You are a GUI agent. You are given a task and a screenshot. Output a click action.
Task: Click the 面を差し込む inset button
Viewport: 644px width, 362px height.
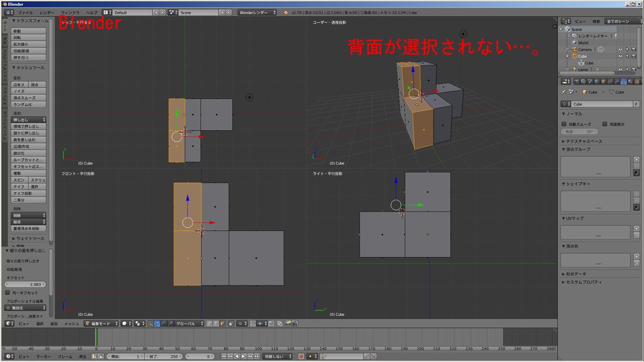pos(28,140)
